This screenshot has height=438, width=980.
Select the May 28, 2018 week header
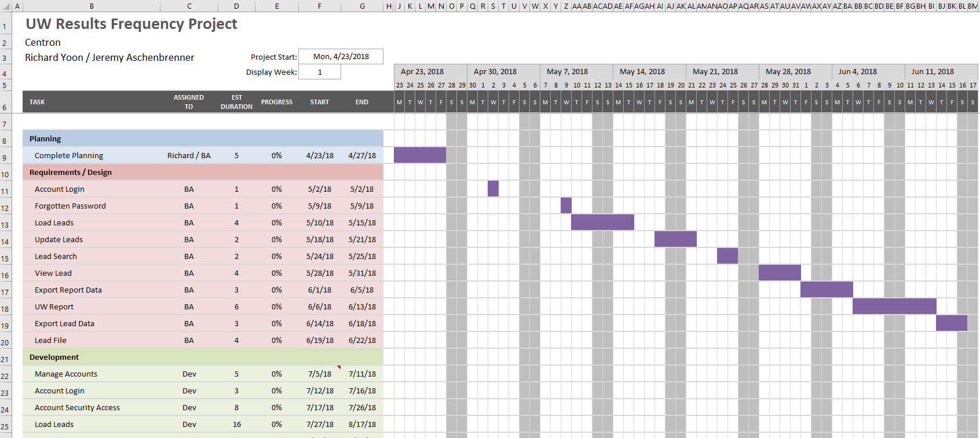(x=795, y=72)
